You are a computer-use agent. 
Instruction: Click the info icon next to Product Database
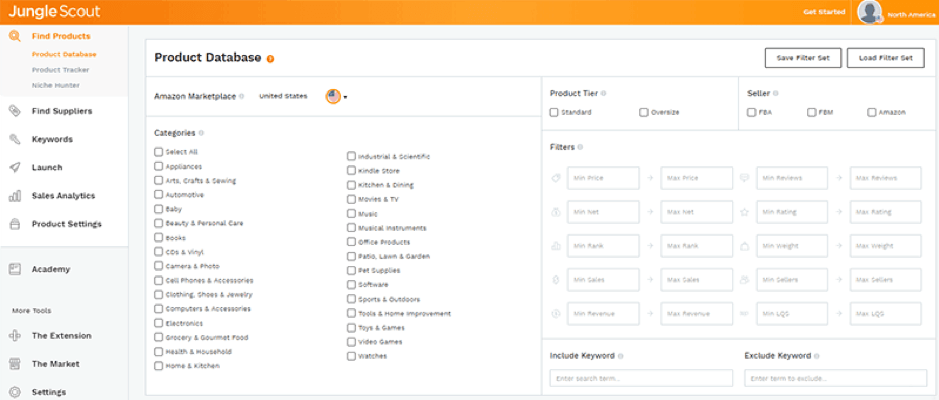coord(270,59)
